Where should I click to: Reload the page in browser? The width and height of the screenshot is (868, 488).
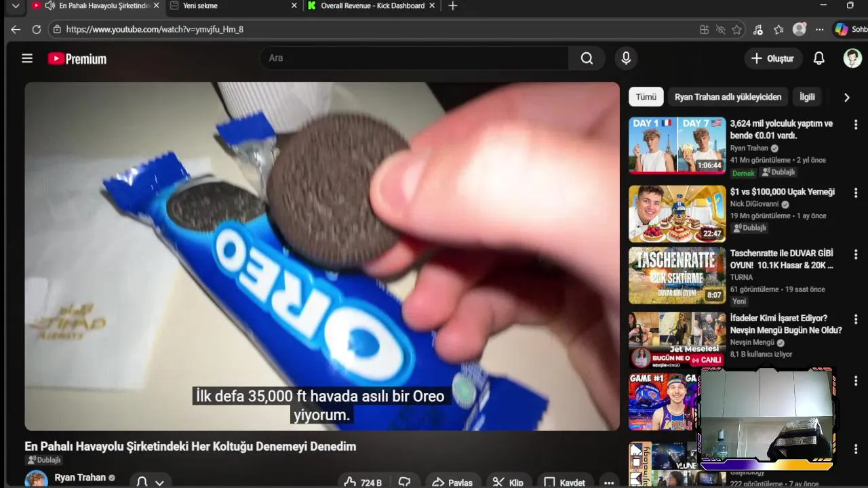[37, 30]
